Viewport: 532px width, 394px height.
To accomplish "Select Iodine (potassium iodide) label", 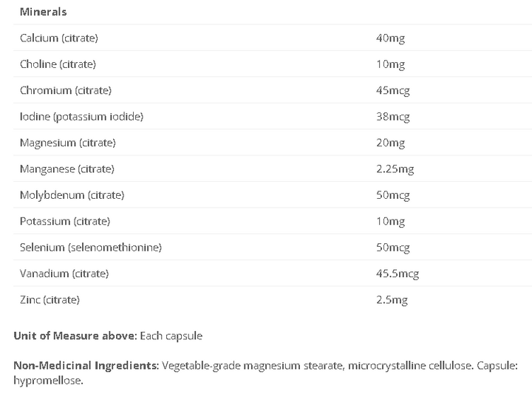I will coord(81,116).
